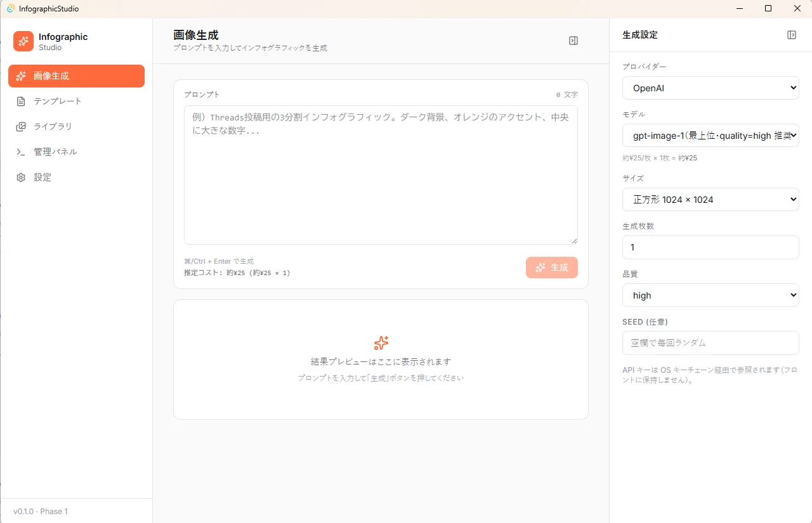Go to the ライブラリ section
Viewport: 812px width, 523px height.
click(76, 127)
